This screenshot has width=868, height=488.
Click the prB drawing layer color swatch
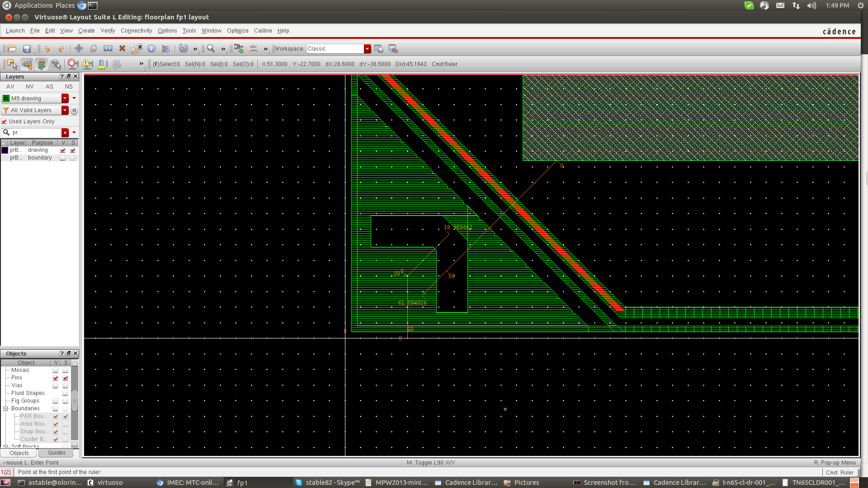(5, 150)
